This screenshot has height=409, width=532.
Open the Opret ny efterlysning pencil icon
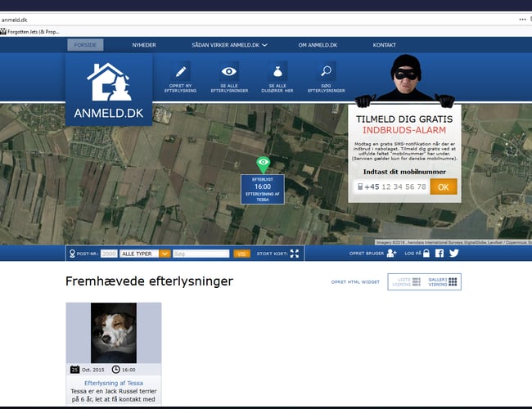[181, 71]
